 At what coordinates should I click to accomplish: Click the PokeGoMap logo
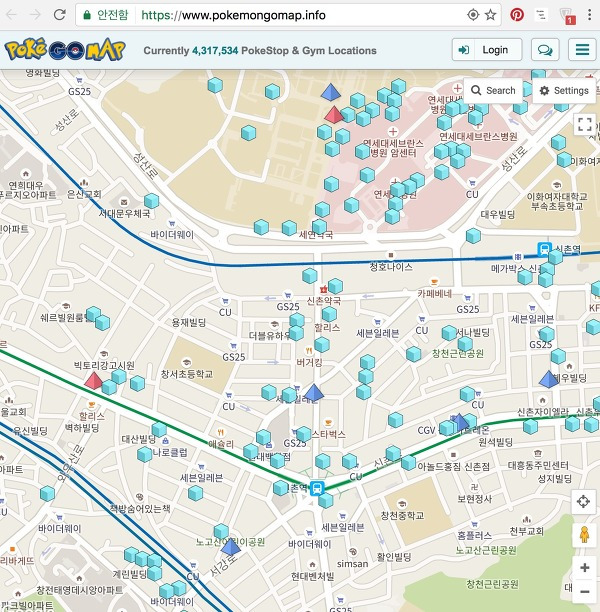(65, 50)
